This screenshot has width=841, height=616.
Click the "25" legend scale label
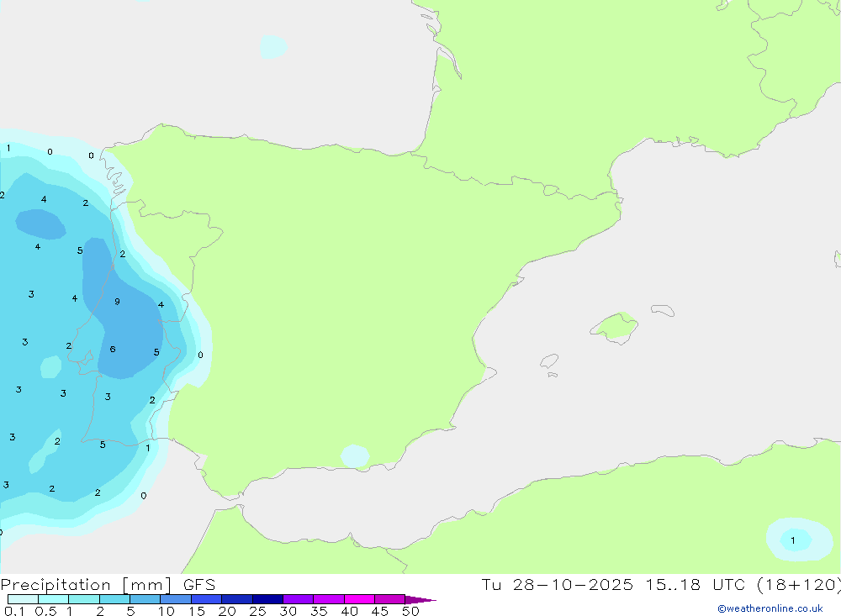pos(257,611)
